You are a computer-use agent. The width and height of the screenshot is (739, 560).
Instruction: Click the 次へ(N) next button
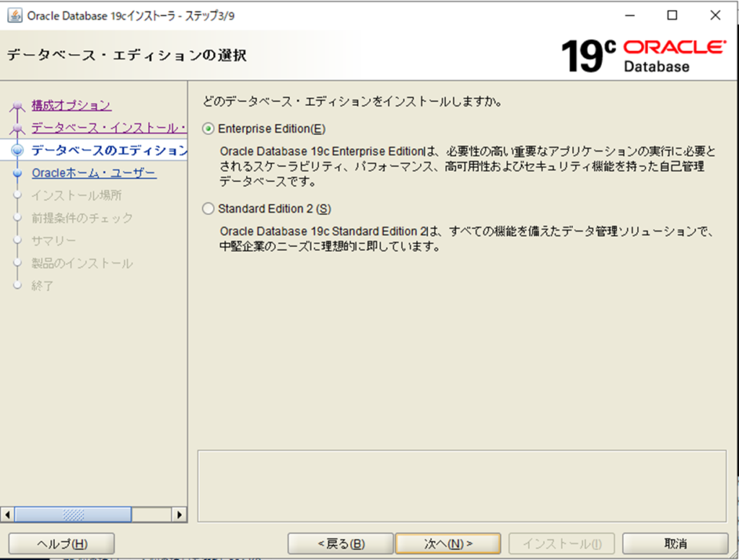[x=447, y=543]
